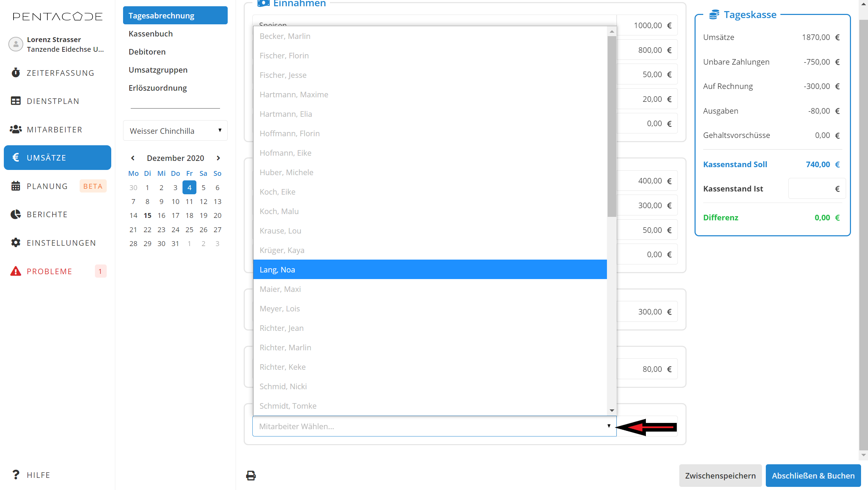Open the Weisser Chinchilla location dropdown

pos(175,131)
